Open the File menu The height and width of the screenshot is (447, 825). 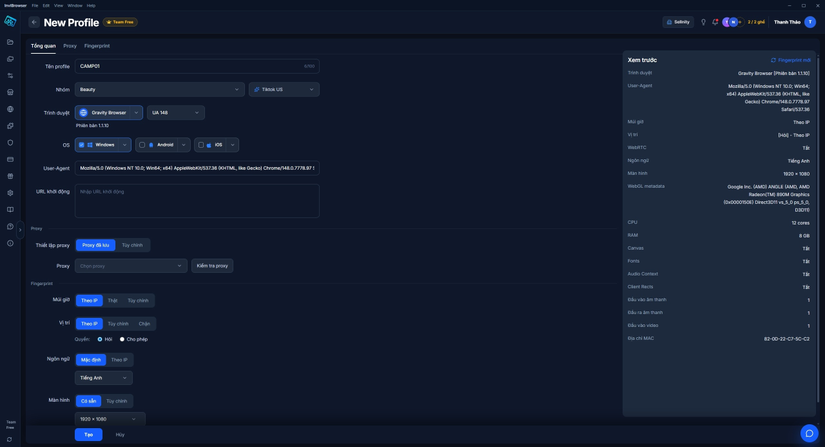[35, 5]
